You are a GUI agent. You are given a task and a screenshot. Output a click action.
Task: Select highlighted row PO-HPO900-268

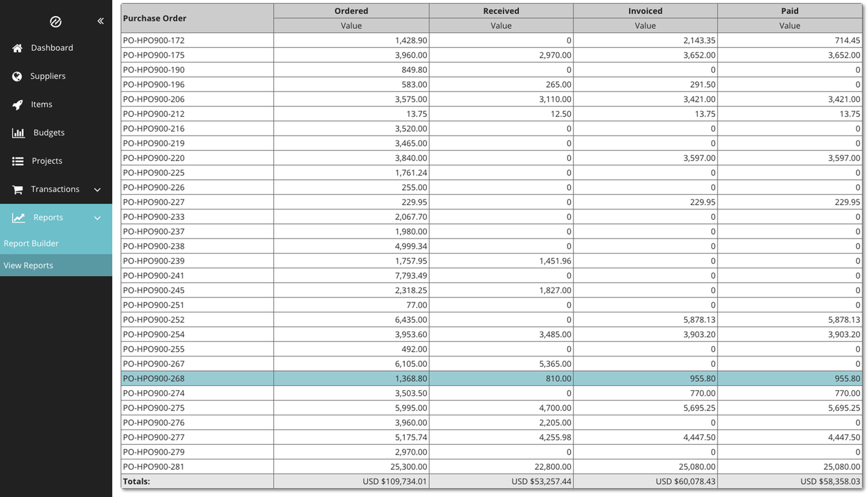[x=491, y=378]
